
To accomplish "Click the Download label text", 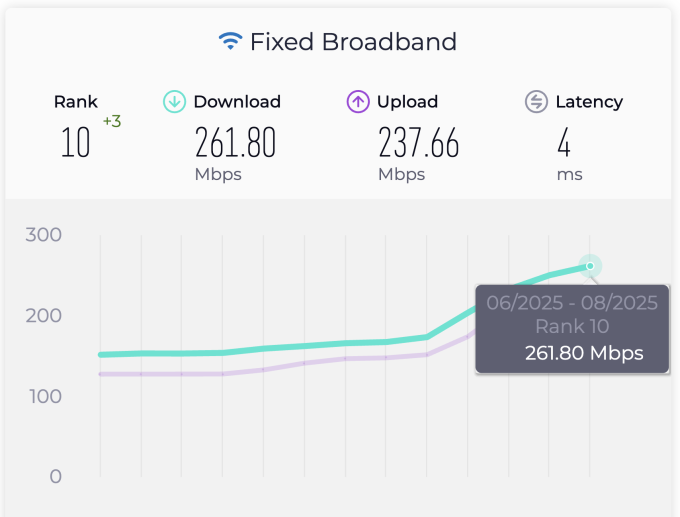I will pyautogui.click(x=237, y=101).
